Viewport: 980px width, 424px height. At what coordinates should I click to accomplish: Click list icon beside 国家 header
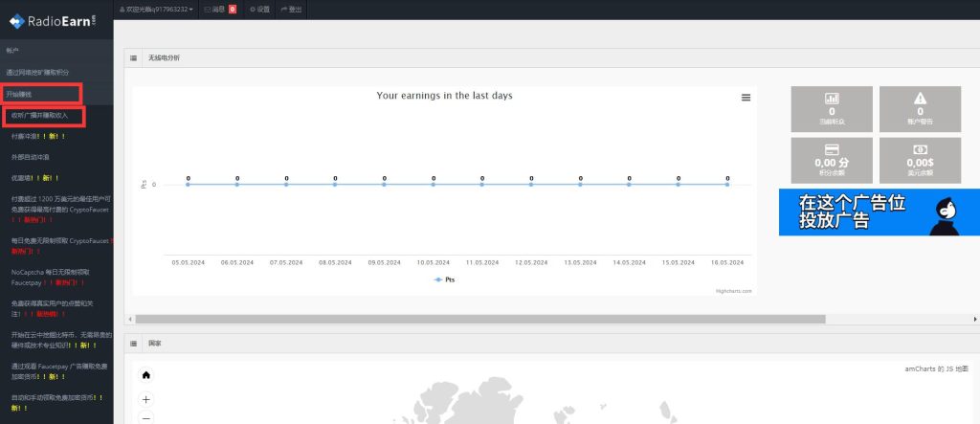[133, 344]
